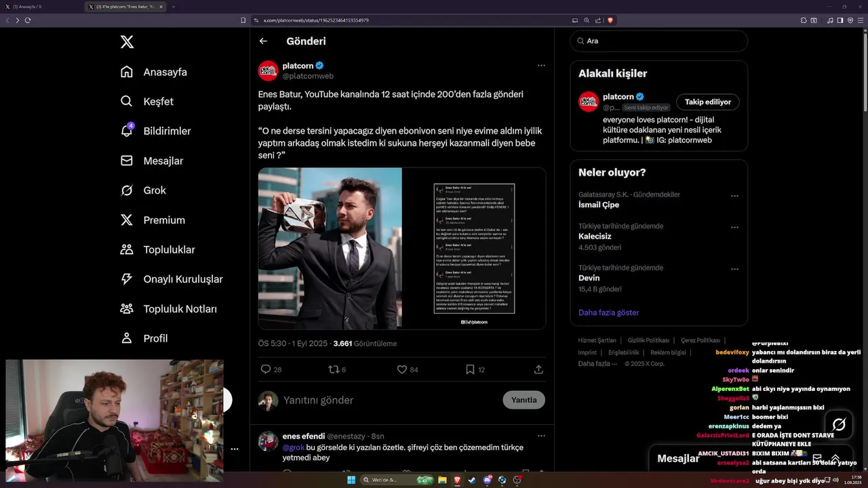Click the Ara search field
Screen dimensions: 868x488
[658, 41]
